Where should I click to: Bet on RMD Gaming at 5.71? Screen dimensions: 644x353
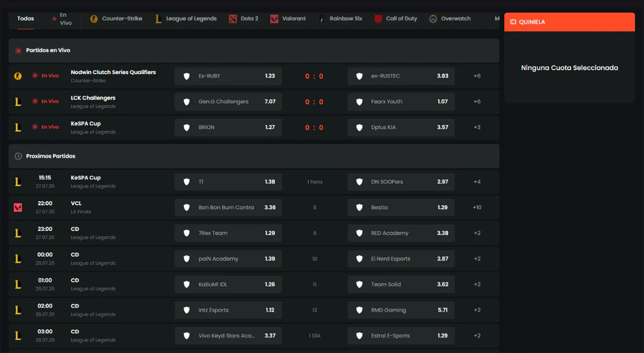(401, 310)
